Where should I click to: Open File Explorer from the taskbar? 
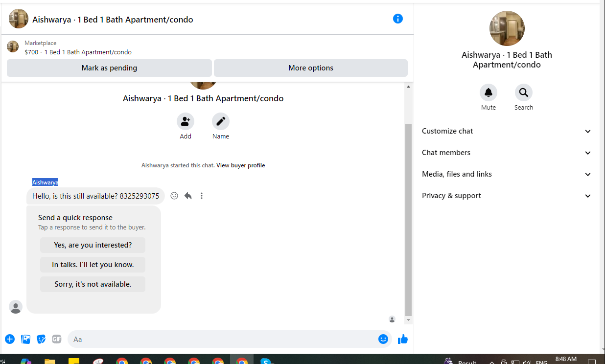point(50,361)
